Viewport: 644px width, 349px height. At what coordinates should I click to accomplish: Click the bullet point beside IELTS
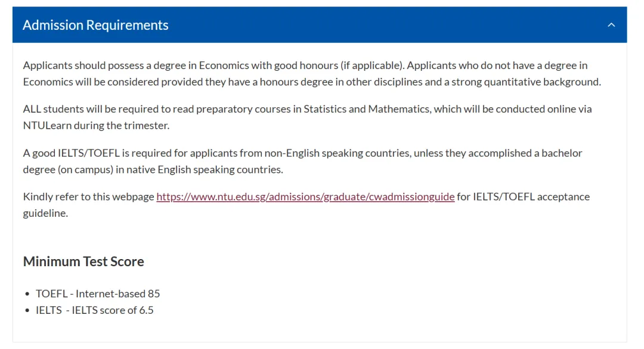pyautogui.click(x=27, y=311)
